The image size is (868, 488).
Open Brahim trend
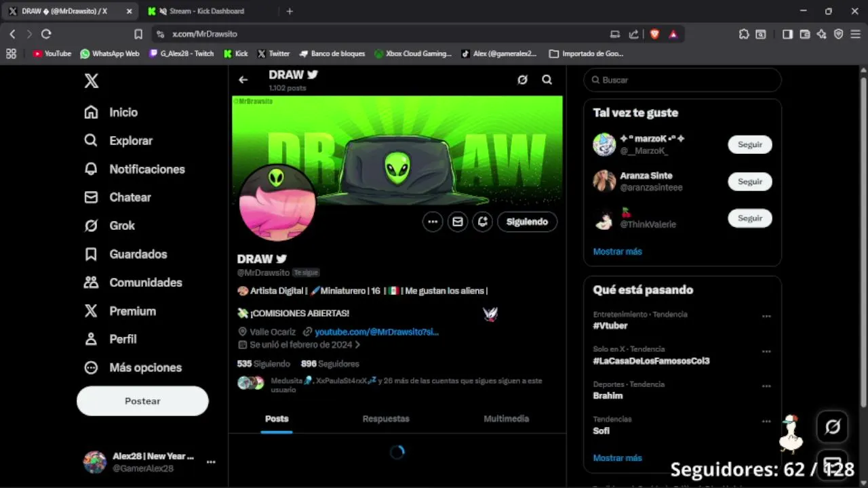pyautogui.click(x=608, y=396)
